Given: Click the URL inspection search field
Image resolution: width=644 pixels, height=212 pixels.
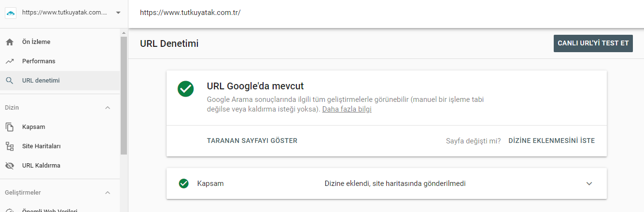Looking at the screenshot, I should [338, 13].
